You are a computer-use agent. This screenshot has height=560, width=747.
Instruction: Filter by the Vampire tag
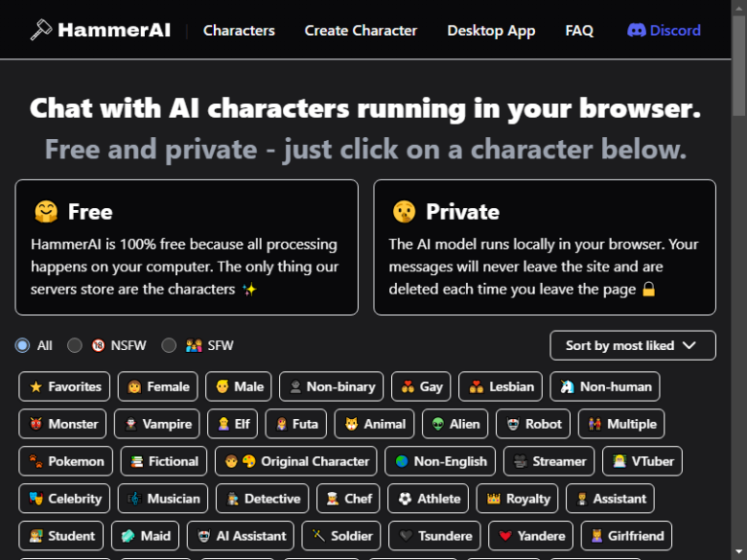pos(157,424)
